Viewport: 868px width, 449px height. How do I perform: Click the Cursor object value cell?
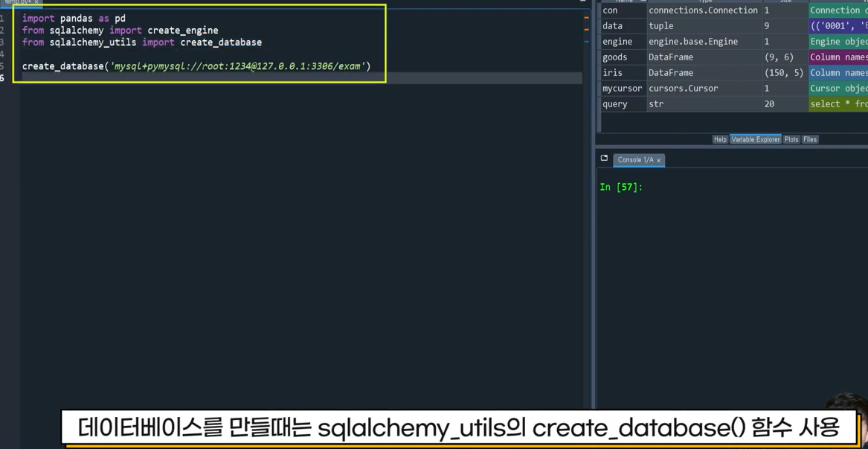[838, 88]
